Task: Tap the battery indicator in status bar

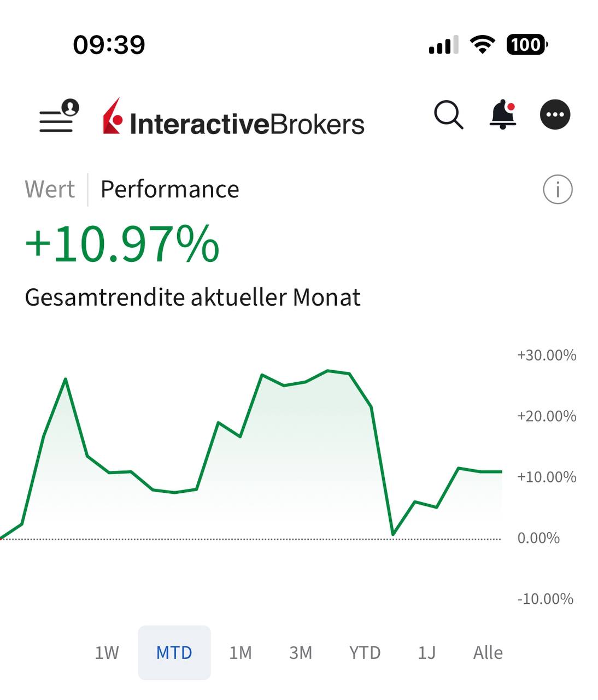Action: 526,44
